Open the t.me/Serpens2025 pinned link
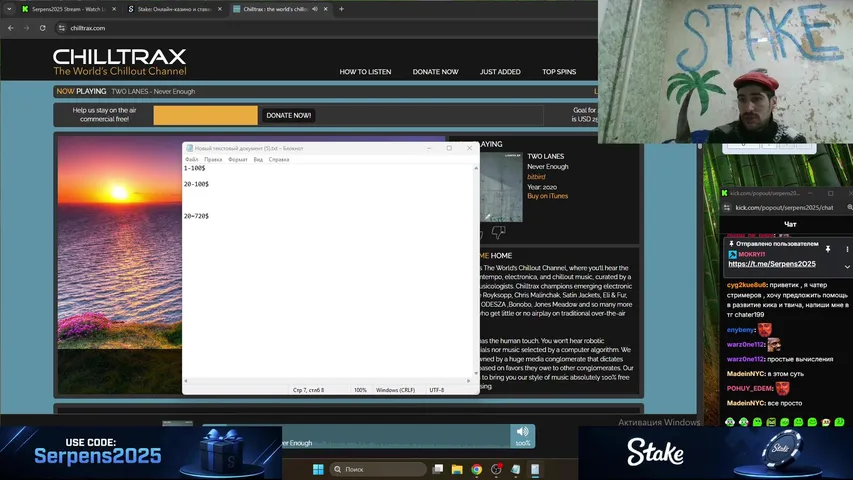 pyautogui.click(x=772, y=264)
